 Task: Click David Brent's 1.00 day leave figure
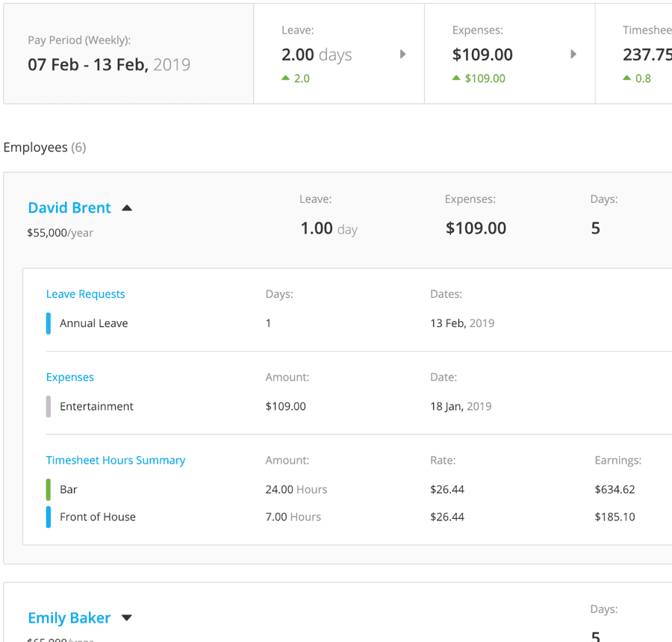tap(329, 228)
